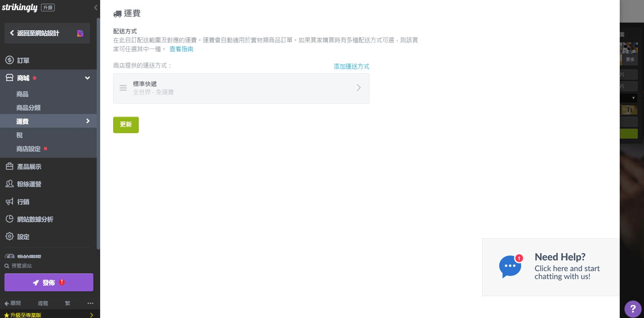Open the 商品分類 submenu item
The image size is (644, 318).
[x=28, y=108]
